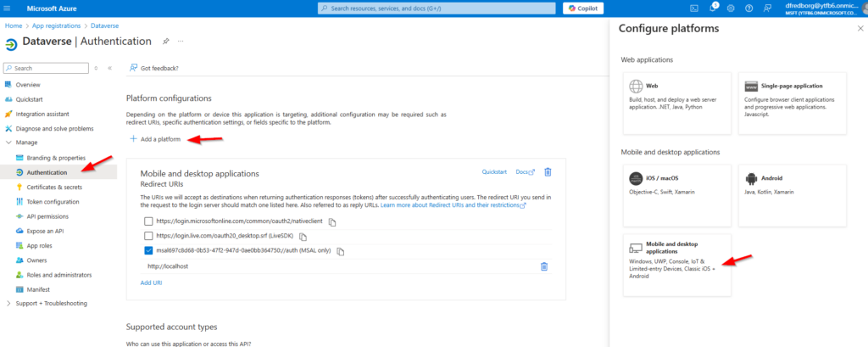Click Add URI link
The height and width of the screenshot is (347, 868).
(x=151, y=283)
